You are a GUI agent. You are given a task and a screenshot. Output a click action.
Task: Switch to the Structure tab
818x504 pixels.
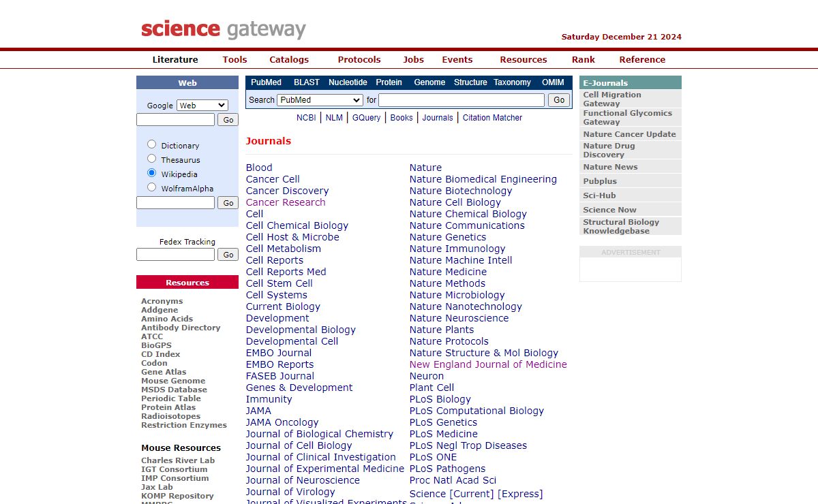pos(470,82)
